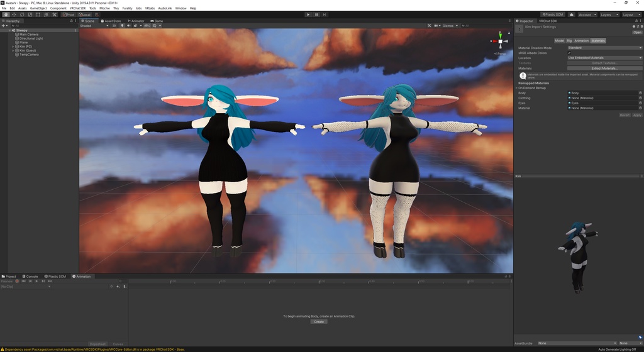Open the Shaded draw mode dropdown
The height and width of the screenshot is (352, 644).
pos(94,25)
